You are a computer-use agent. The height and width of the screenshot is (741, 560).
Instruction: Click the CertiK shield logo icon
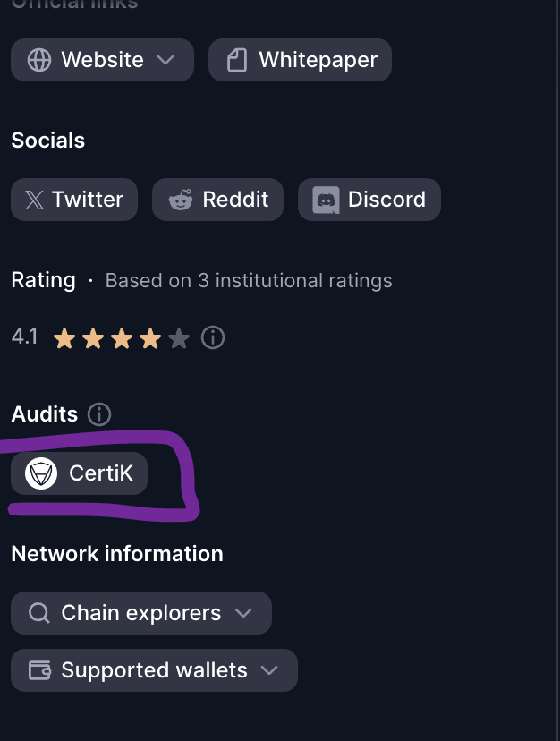click(41, 473)
